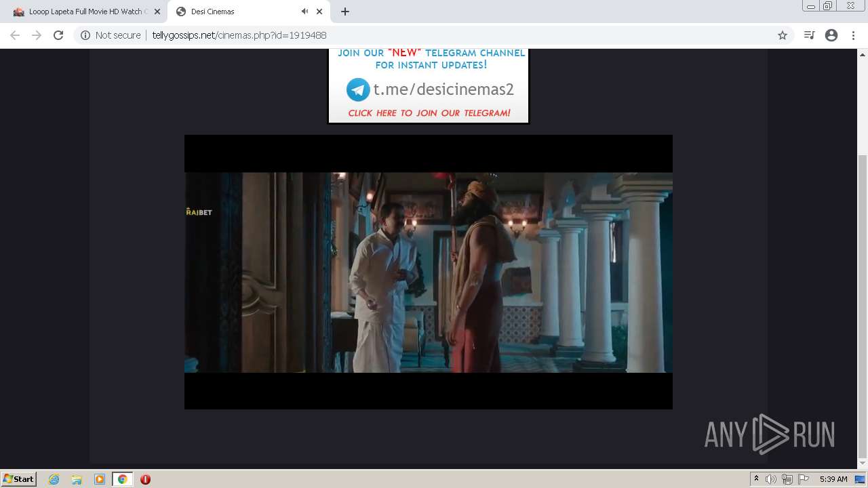Open media controls icon in toolbar
Image resolution: width=868 pixels, height=488 pixels.
[x=809, y=35]
